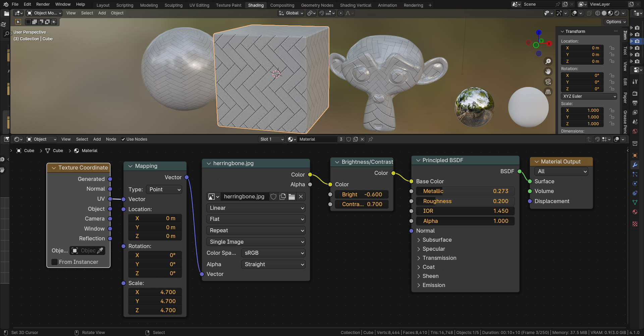Switch to UV Editing workspace tab
The width and height of the screenshot is (644, 336).
pos(199,5)
